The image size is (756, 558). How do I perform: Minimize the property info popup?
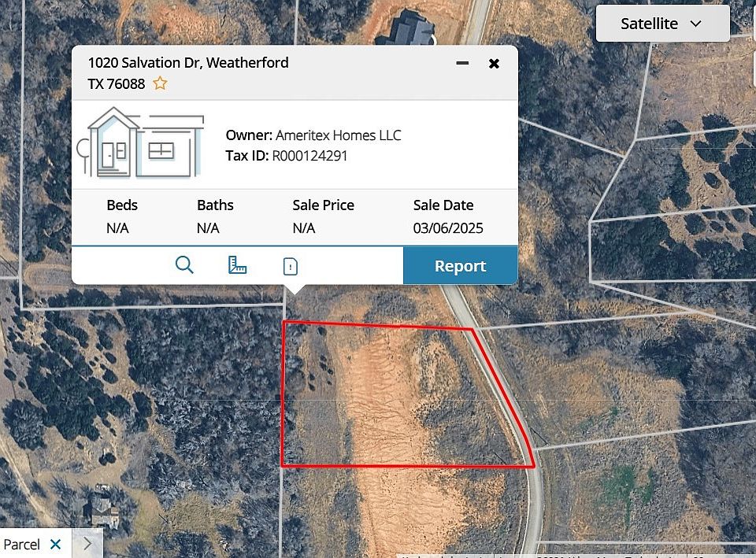click(x=462, y=63)
